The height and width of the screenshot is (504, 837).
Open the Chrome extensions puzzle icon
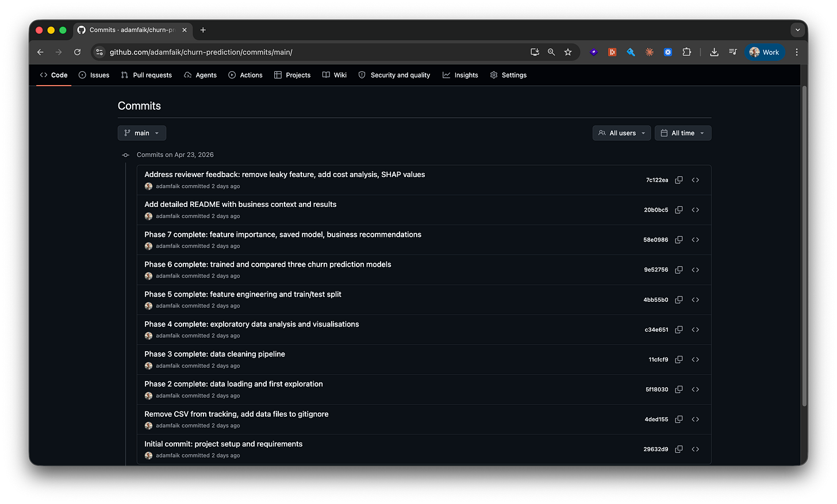click(x=686, y=52)
